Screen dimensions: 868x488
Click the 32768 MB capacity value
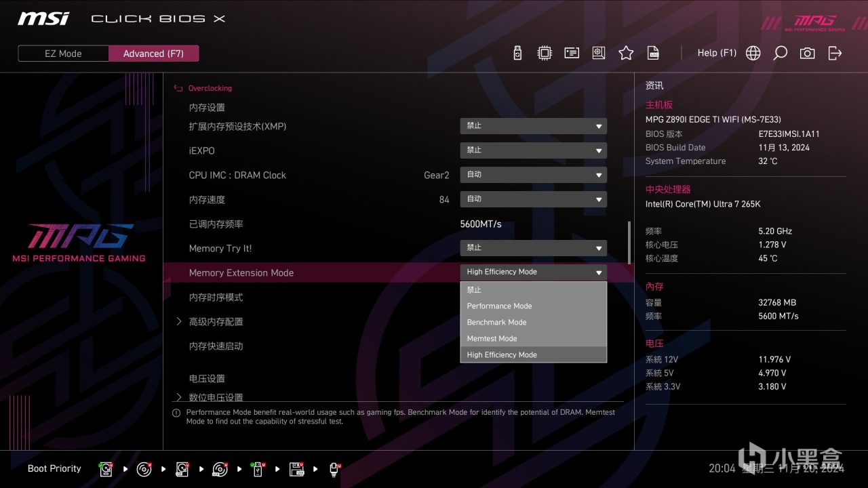777,302
